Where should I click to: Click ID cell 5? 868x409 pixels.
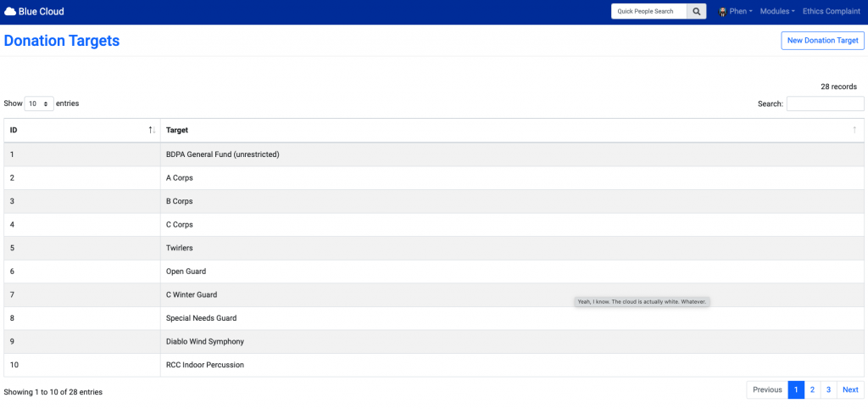[x=82, y=249]
